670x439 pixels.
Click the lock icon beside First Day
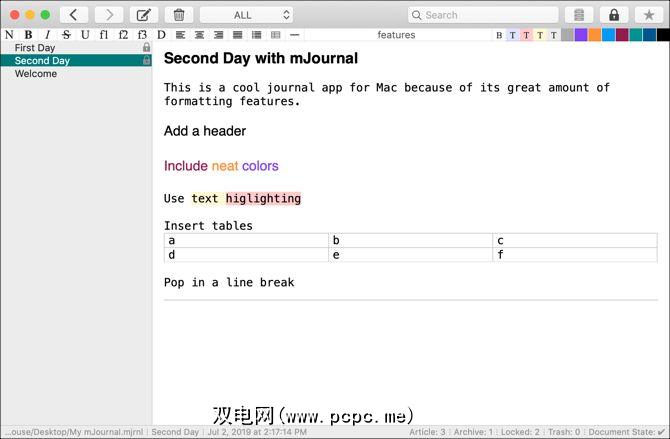(x=147, y=47)
